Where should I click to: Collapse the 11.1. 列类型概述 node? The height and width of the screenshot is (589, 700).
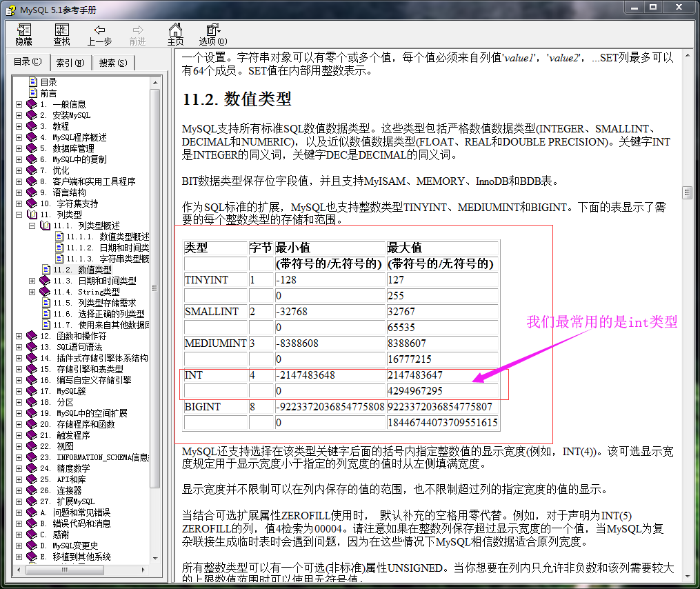pyautogui.click(x=32, y=226)
